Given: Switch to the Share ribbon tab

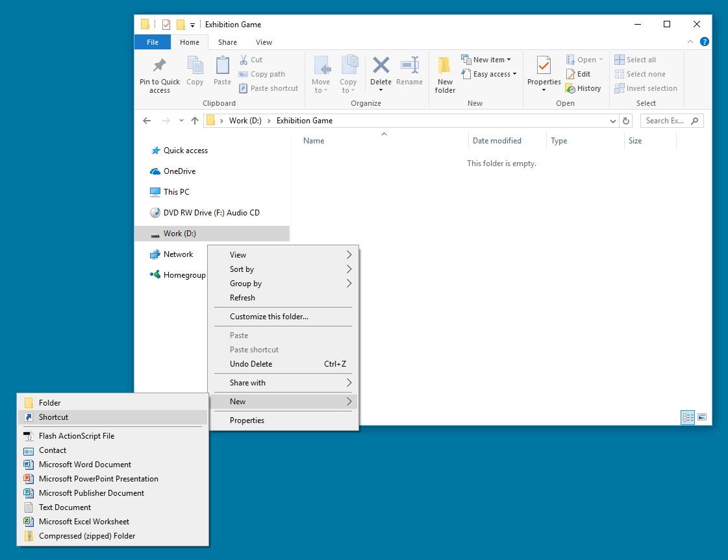Looking at the screenshot, I should (x=227, y=42).
